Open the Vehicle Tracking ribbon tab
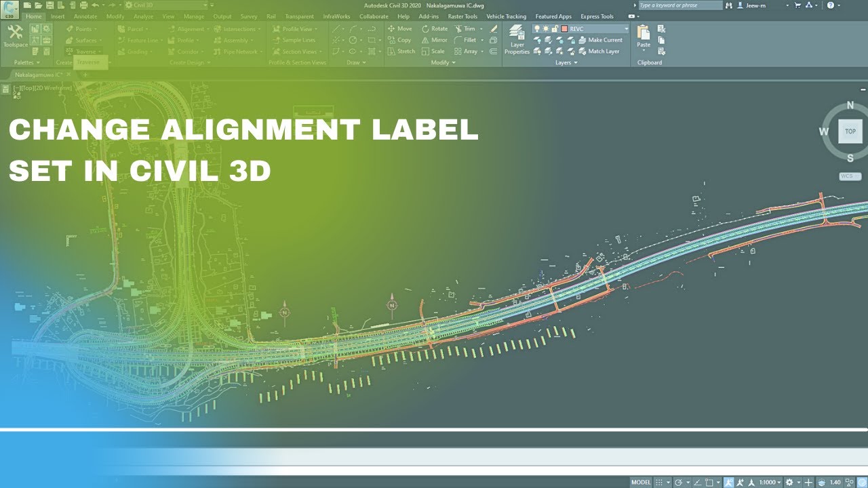 point(506,16)
